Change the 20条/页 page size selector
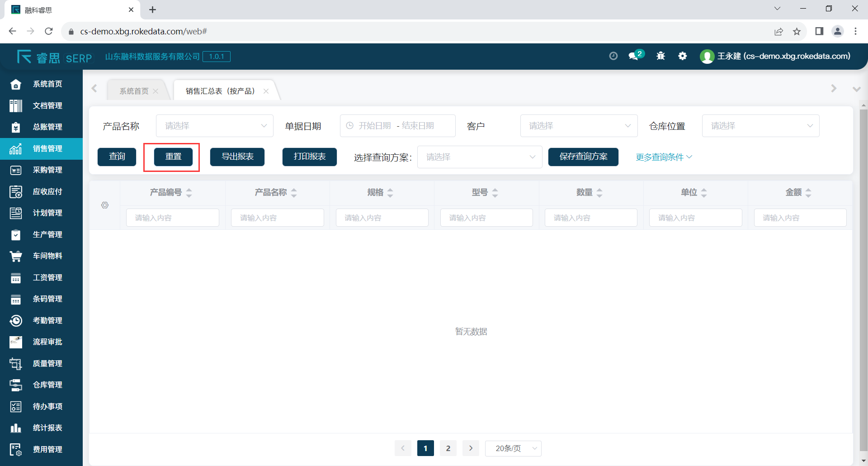 point(513,448)
